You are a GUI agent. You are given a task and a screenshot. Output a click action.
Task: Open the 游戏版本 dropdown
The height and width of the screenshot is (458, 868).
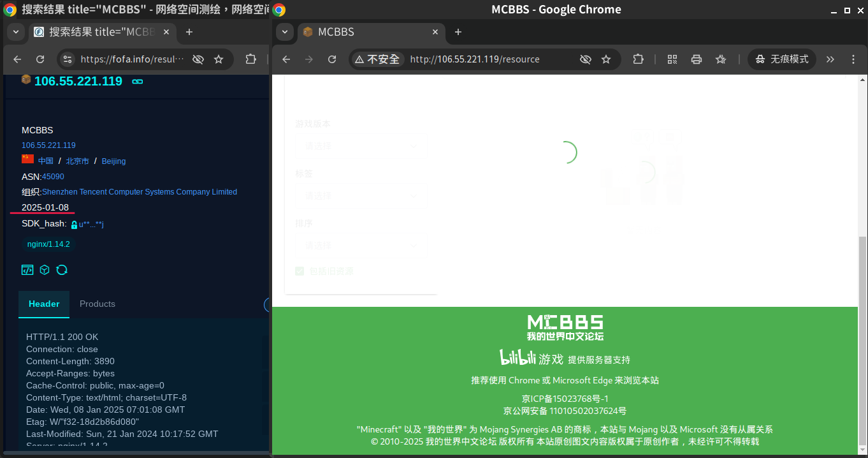click(x=360, y=146)
